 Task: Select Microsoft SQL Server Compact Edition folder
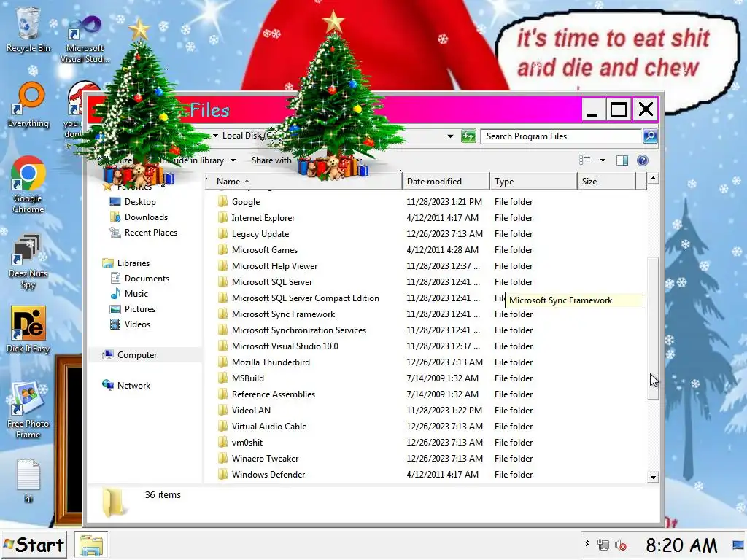point(306,298)
